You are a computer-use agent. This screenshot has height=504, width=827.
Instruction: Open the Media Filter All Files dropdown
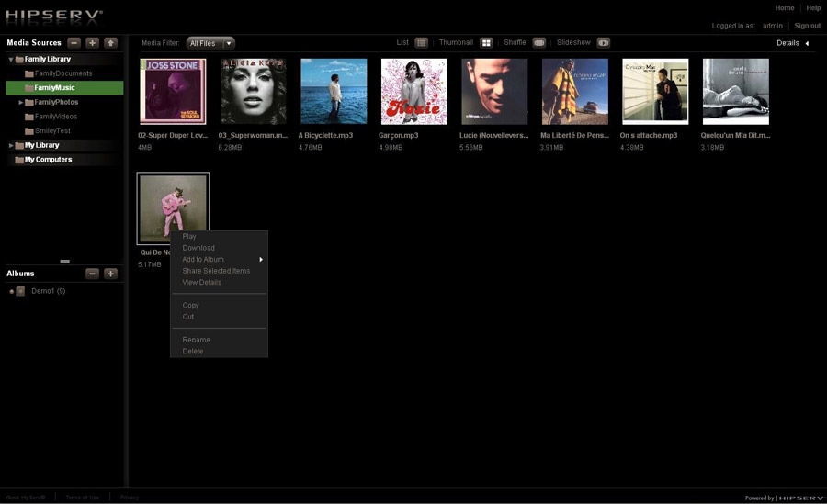click(x=210, y=43)
